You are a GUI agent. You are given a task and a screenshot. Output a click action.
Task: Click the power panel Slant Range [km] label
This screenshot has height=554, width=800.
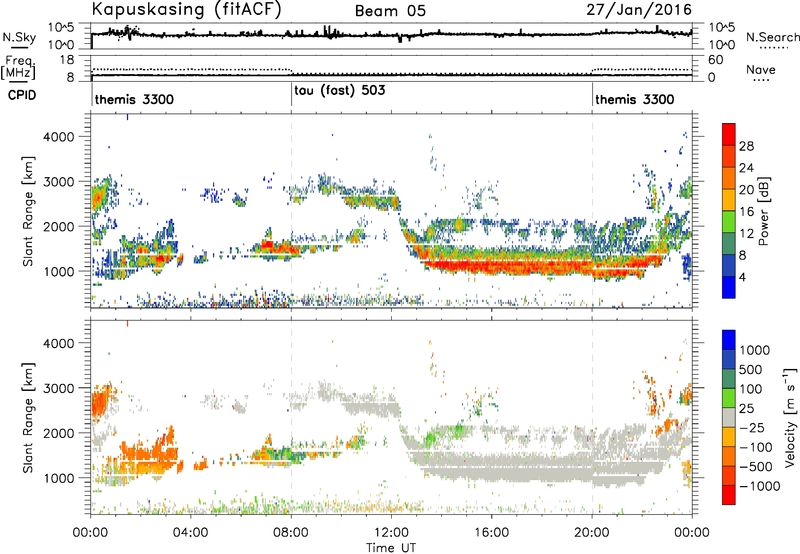[x=29, y=211]
